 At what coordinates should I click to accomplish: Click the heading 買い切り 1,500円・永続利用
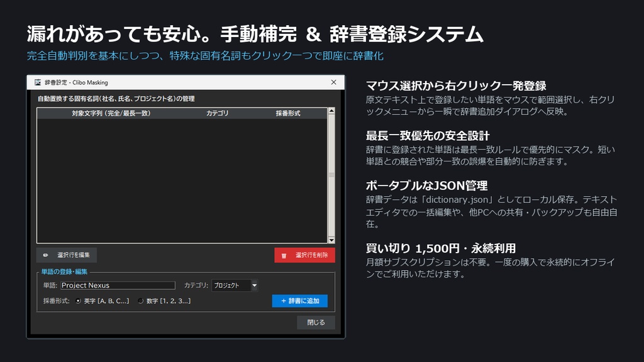[x=441, y=248]
